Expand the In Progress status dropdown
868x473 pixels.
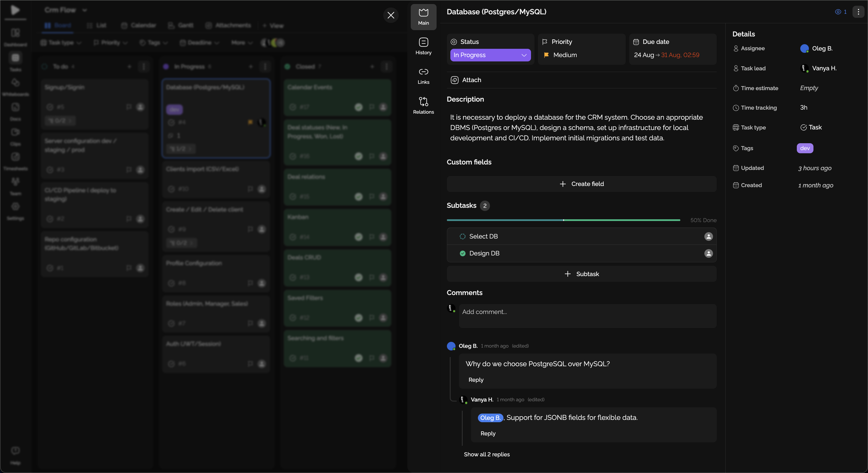point(490,55)
